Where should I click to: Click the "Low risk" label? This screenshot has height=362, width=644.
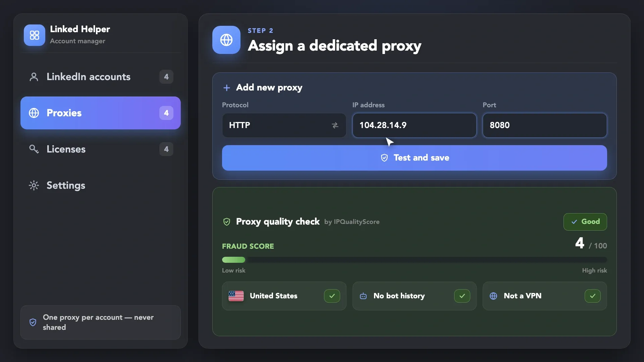[234, 270]
